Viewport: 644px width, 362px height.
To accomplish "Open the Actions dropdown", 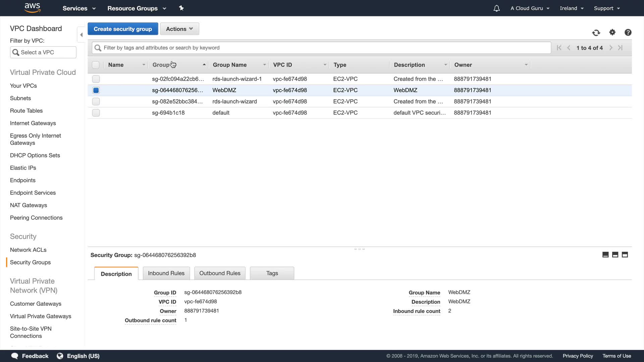I will (x=179, y=29).
